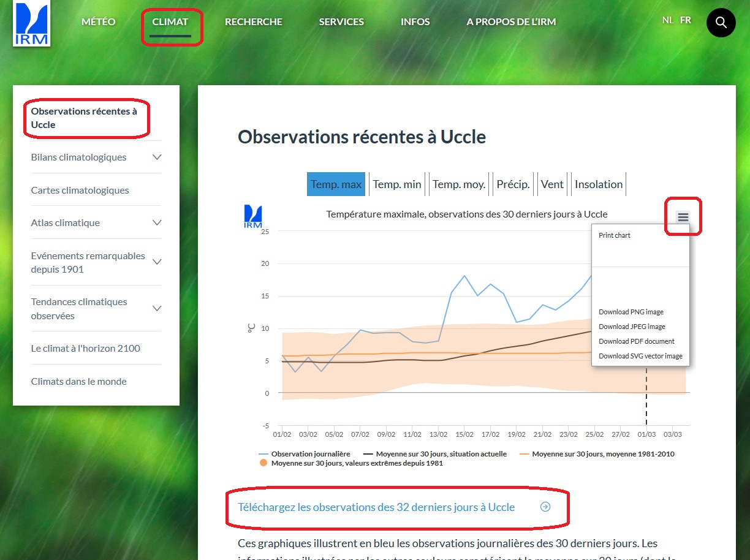The width and height of the screenshot is (750, 560).
Task: Click the circled arrow beside Téléchargez link
Action: (545, 507)
